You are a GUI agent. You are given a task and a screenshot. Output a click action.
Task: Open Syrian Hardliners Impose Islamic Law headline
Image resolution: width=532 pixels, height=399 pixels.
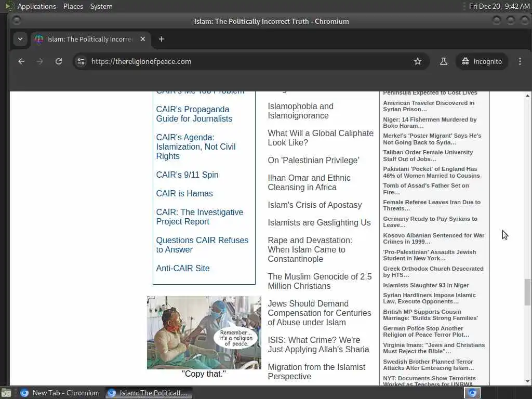(x=429, y=298)
